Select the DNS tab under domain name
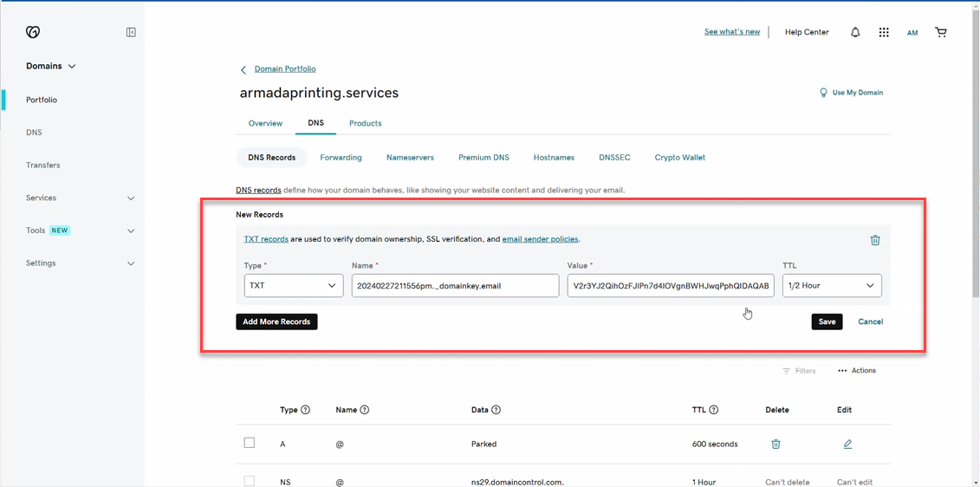The height and width of the screenshot is (487, 980). click(x=316, y=122)
